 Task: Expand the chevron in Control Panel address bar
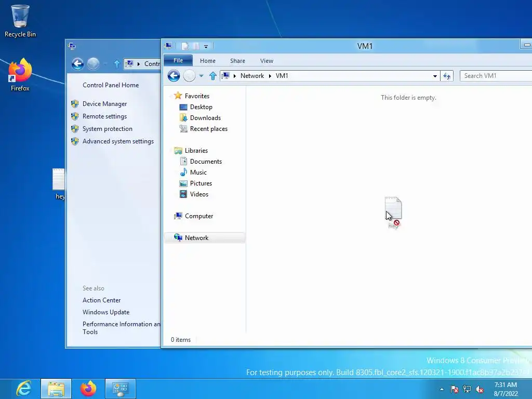[x=138, y=64]
